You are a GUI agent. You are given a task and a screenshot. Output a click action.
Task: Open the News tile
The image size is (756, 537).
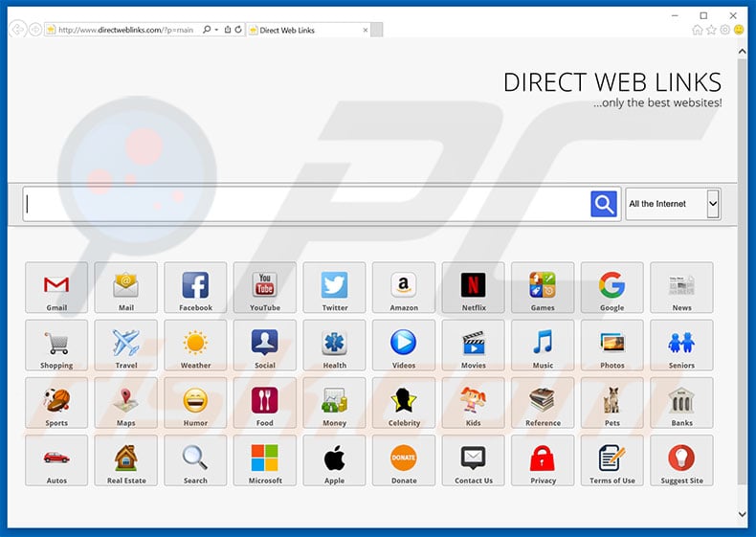pyautogui.click(x=681, y=287)
